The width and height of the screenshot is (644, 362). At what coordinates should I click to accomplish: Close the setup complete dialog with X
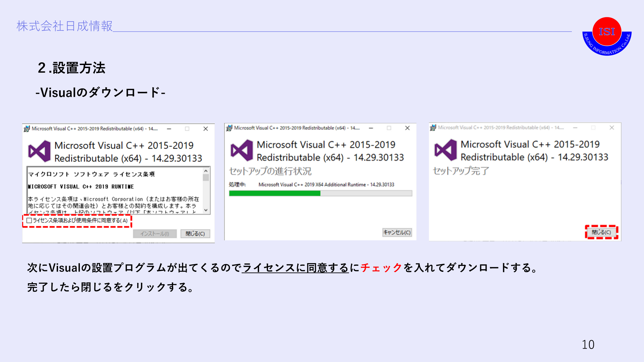[x=612, y=128]
